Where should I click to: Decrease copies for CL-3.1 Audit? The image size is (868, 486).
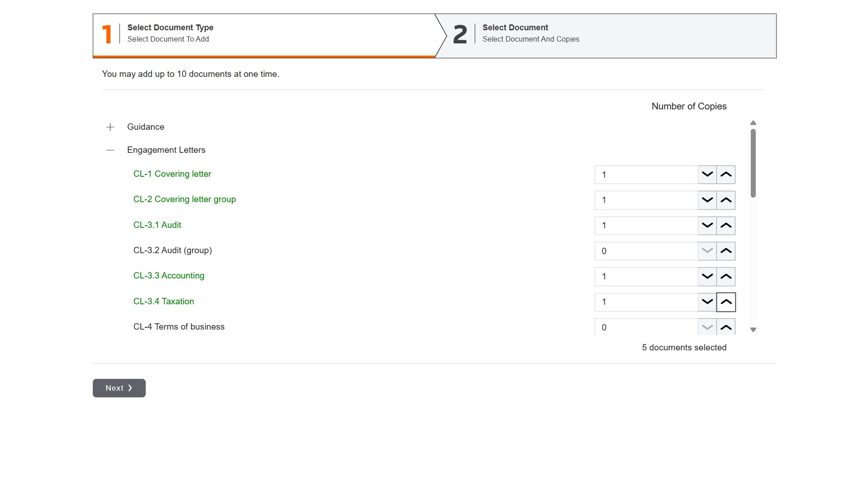click(707, 225)
